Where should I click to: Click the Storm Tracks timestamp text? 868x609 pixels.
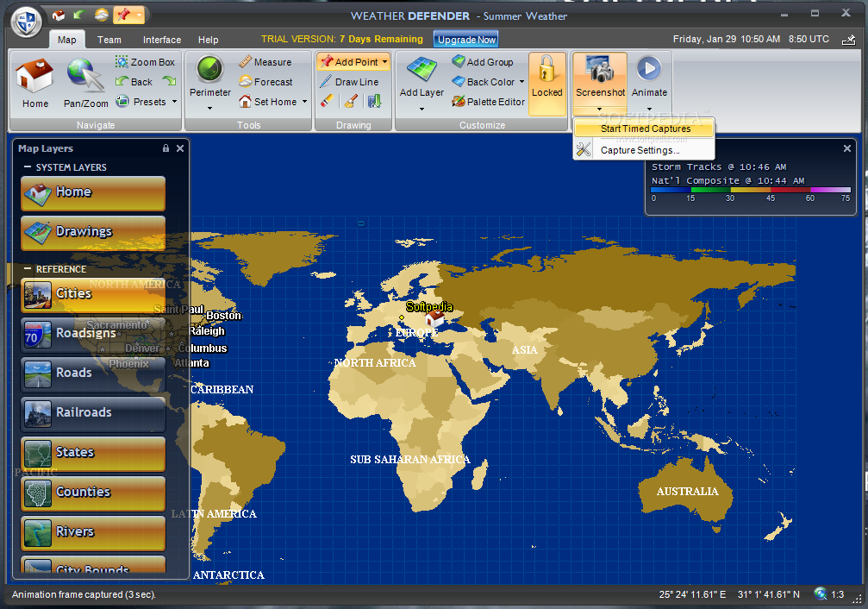pos(719,166)
